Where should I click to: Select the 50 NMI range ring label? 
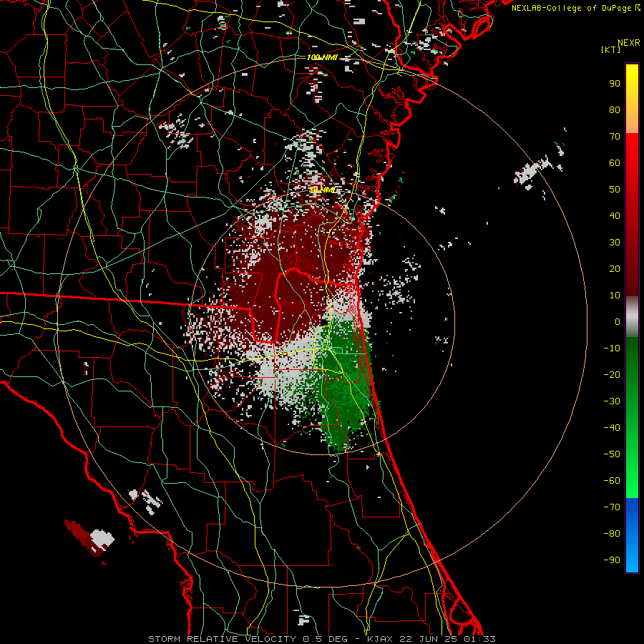point(322,190)
